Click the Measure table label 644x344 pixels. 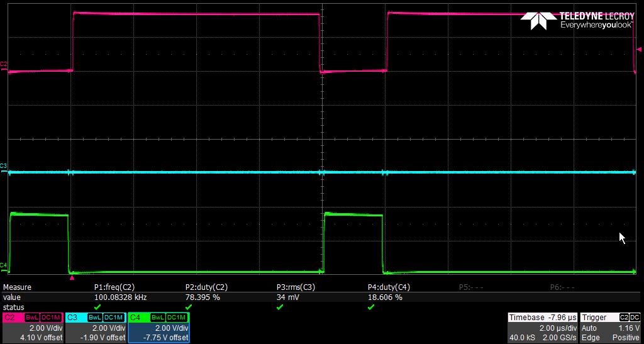(17, 287)
